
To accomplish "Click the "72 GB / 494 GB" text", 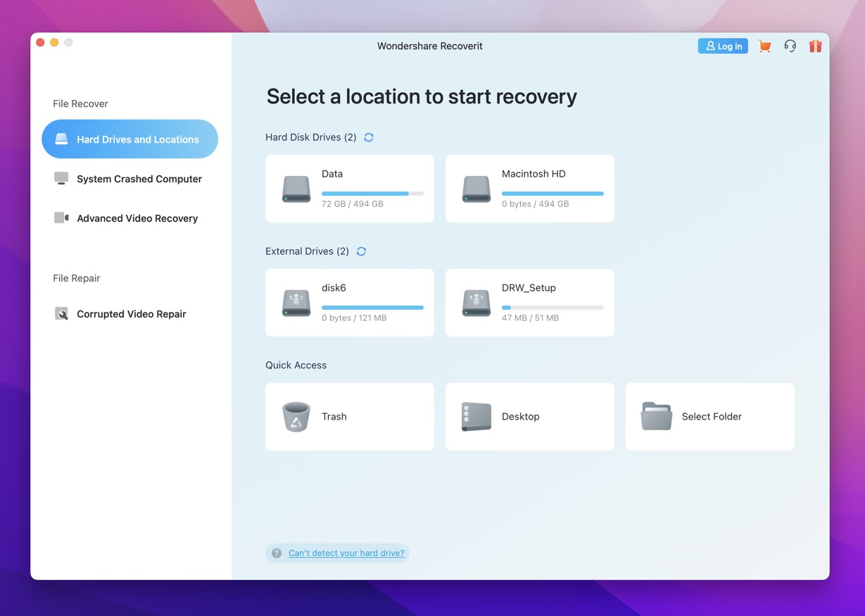I will click(353, 204).
